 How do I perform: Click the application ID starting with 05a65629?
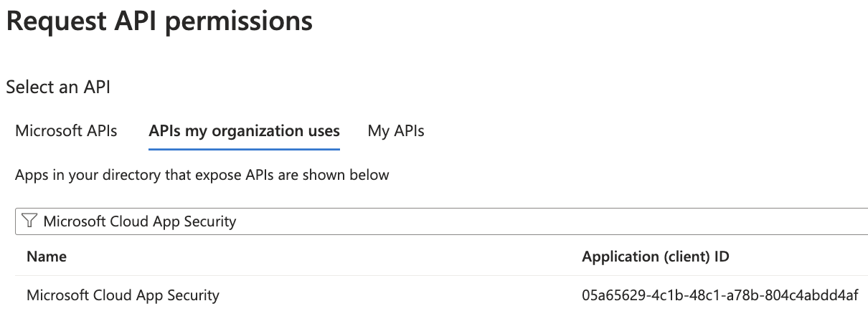[720, 295]
